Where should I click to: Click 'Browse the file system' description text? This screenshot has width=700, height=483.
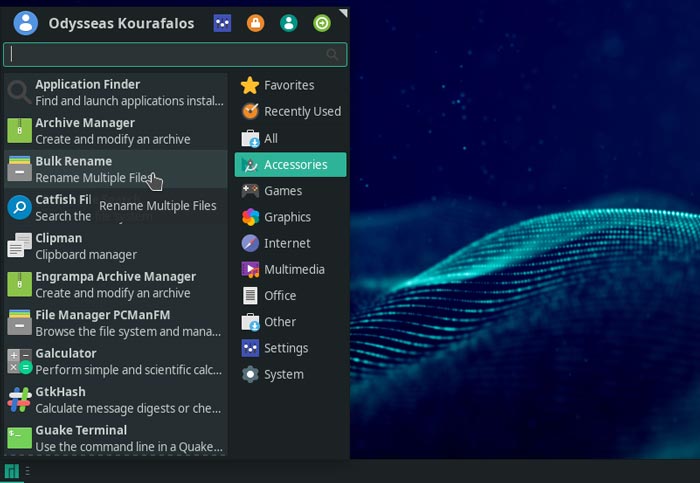128,332
